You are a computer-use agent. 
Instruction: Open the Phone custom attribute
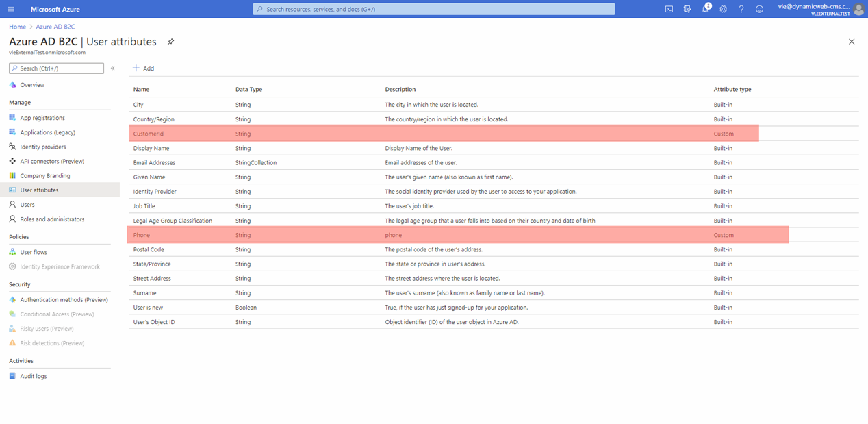(142, 235)
